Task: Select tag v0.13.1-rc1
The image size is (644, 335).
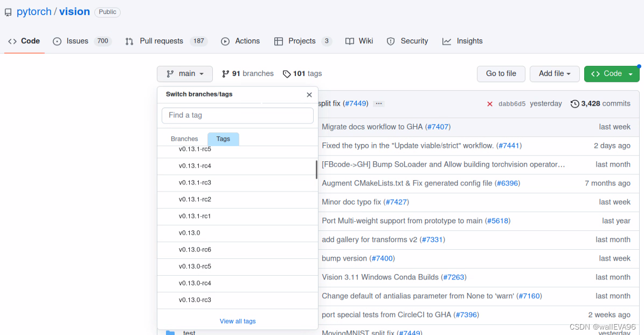Action: pos(237,217)
